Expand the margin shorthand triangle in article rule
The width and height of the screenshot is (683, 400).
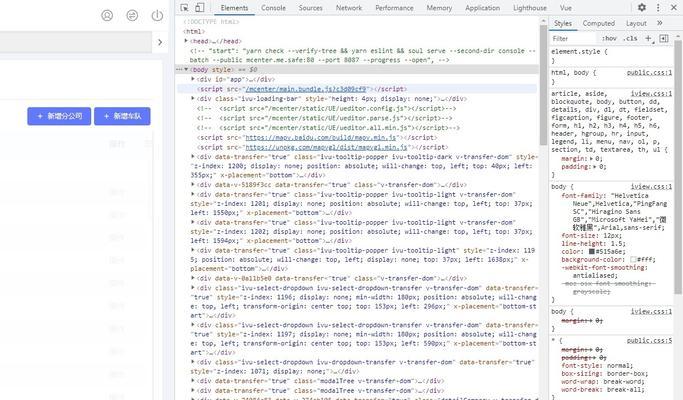pyautogui.click(x=592, y=159)
